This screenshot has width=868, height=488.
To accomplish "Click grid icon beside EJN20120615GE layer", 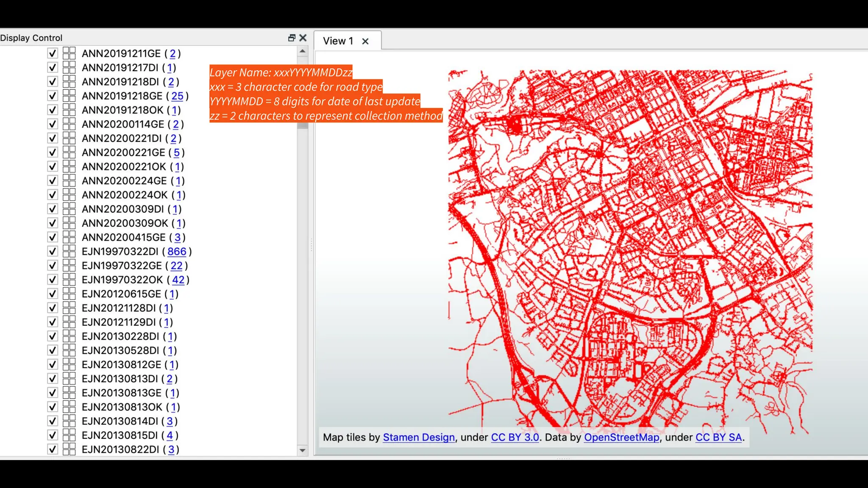I will pos(69,294).
